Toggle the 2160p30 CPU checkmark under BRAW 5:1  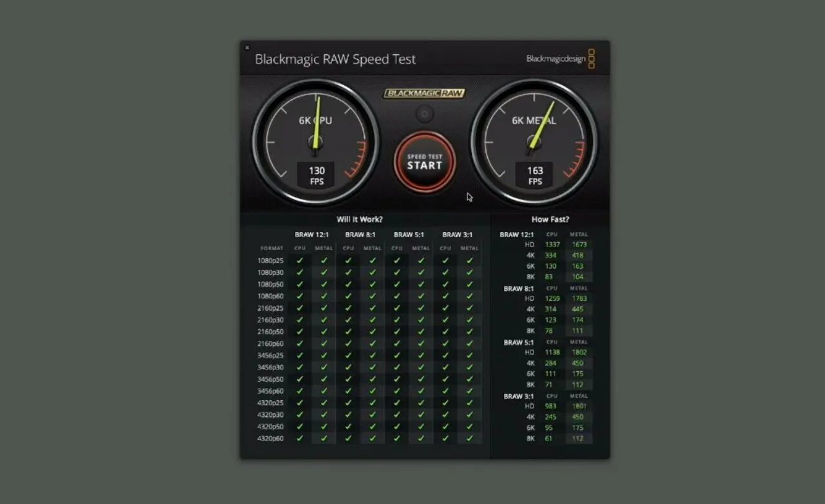396,320
